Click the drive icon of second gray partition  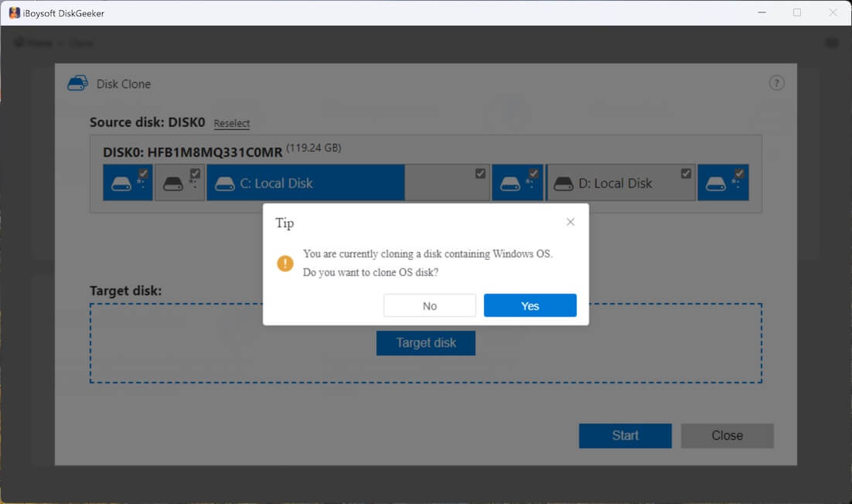tap(172, 184)
